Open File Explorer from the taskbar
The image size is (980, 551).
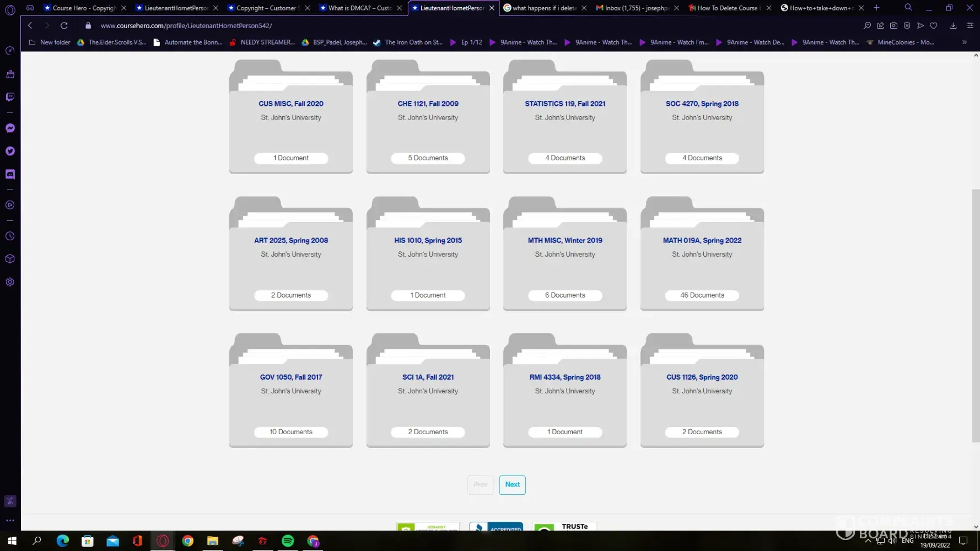213,541
